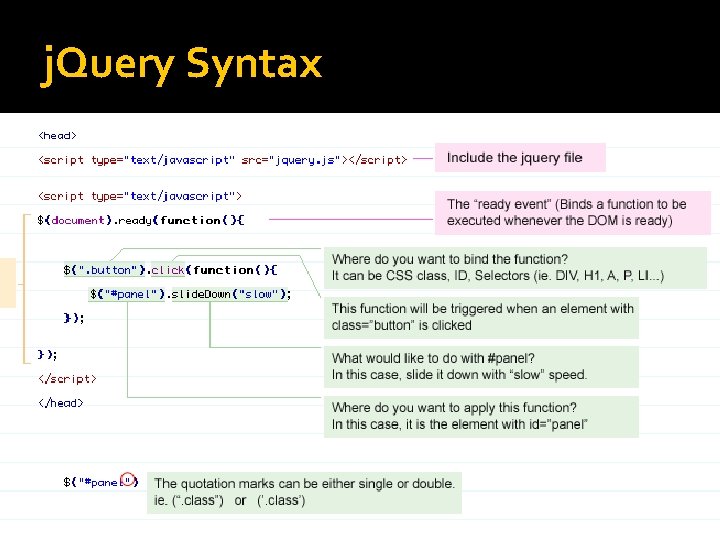Click the .click(function(){ code segment
The image size is (720, 540).
pyautogui.click(x=214, y=270)
